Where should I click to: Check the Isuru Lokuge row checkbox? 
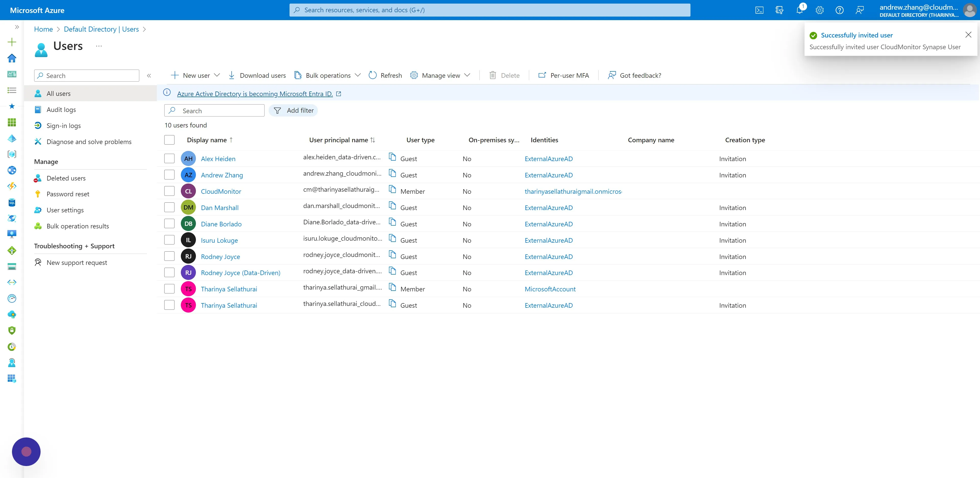tap(169, 240)
